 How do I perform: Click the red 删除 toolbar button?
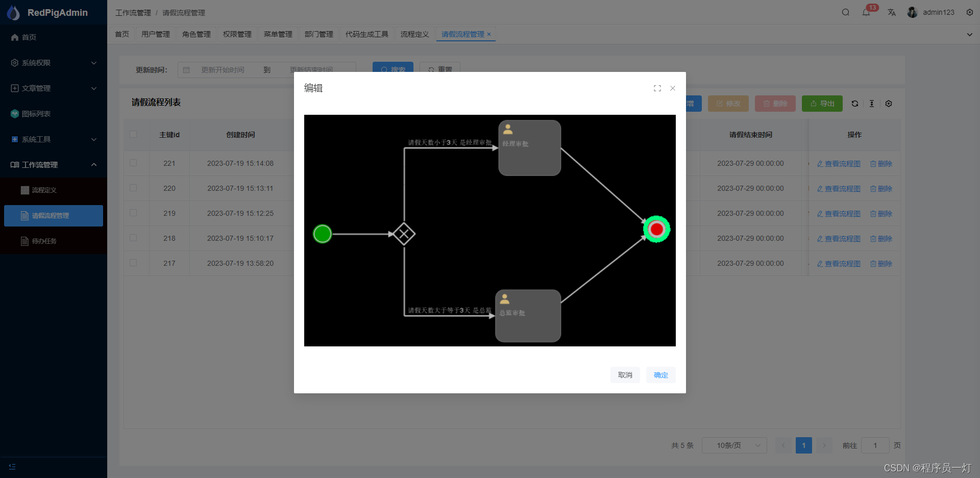click(x=775, y=104)
